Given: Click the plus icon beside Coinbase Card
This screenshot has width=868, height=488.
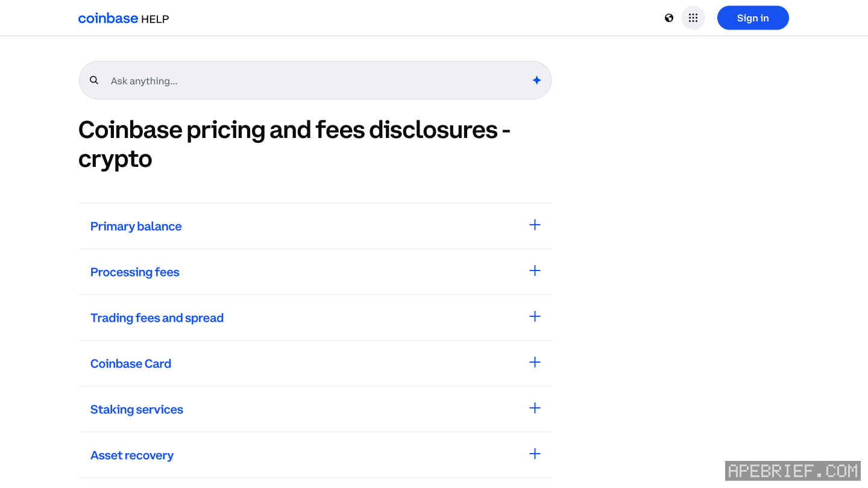Looking at the screenshot, I should 535,362.
